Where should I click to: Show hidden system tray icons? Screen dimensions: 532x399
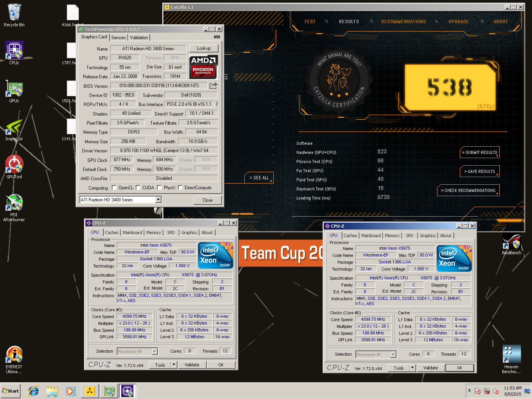[x=469, y=391]
